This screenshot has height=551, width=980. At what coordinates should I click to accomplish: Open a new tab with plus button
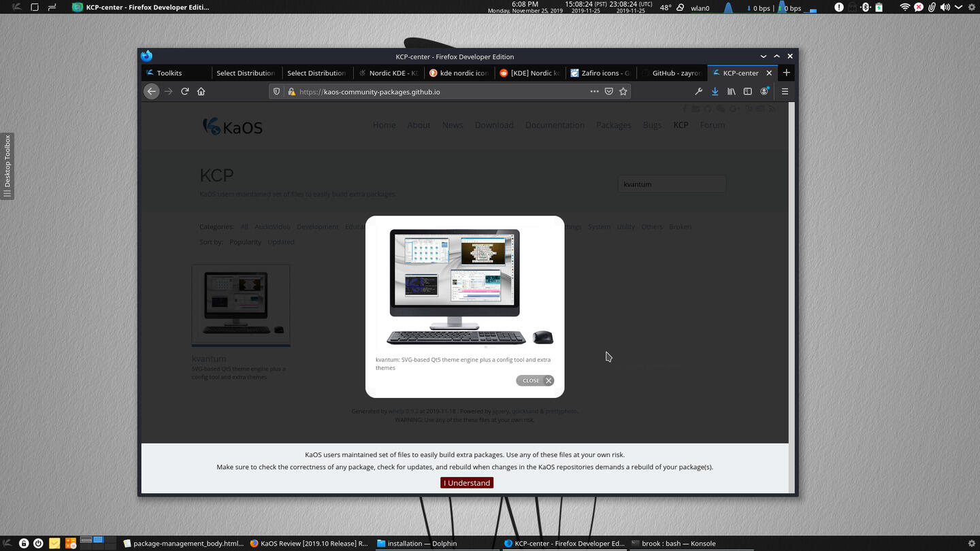[x=786, y=73]
